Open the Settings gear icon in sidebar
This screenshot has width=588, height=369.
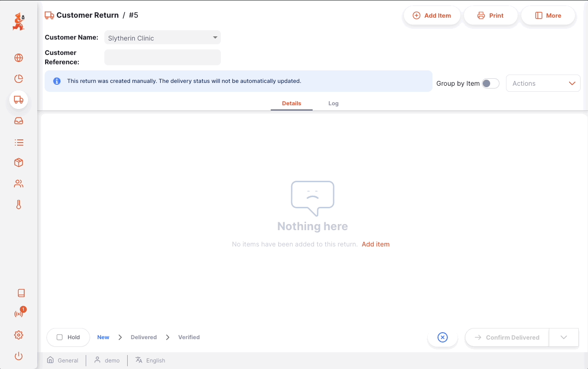(x=19, y=335)
